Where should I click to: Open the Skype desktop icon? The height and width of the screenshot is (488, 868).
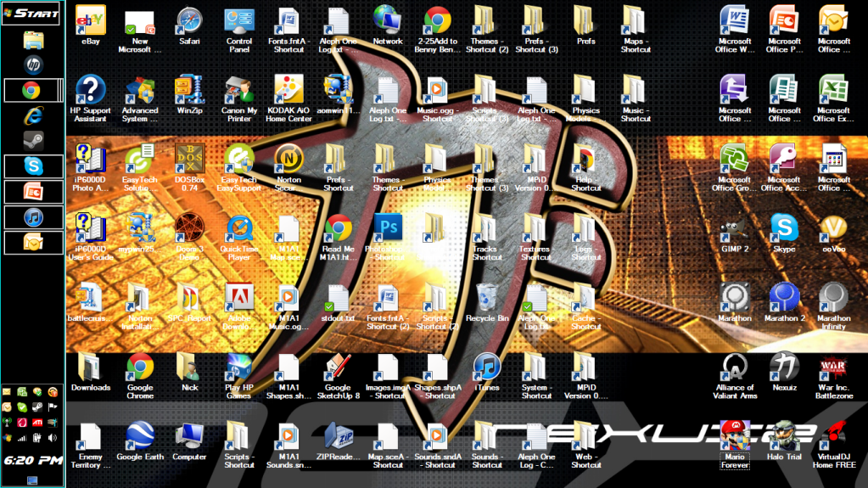784,233
